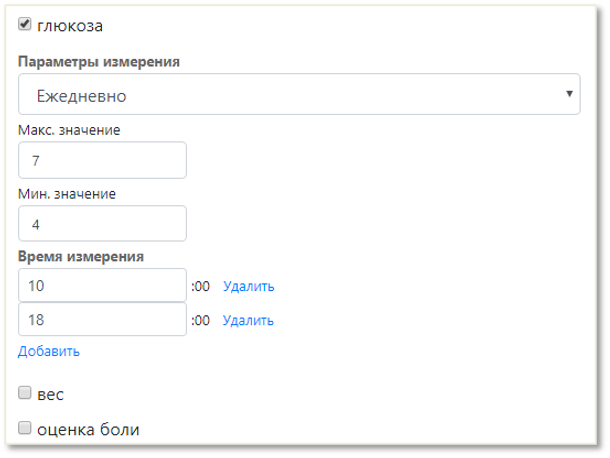The image size is (610, 458).
Task: Click the оценка боли label text
Action: [87, 430]
